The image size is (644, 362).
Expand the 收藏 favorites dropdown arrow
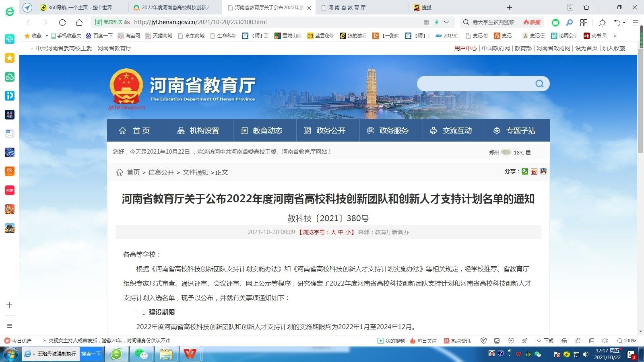[x=47, y=35]
